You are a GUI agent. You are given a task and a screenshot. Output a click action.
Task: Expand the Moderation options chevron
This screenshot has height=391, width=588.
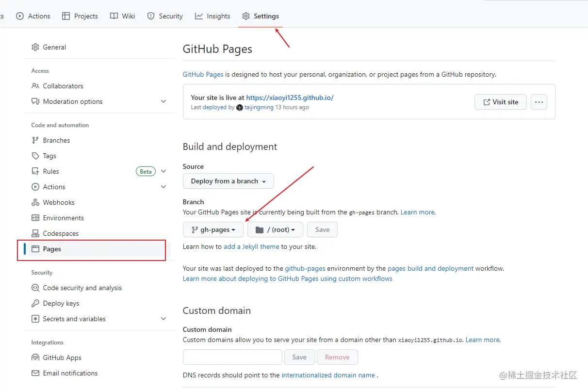(163, 101)
